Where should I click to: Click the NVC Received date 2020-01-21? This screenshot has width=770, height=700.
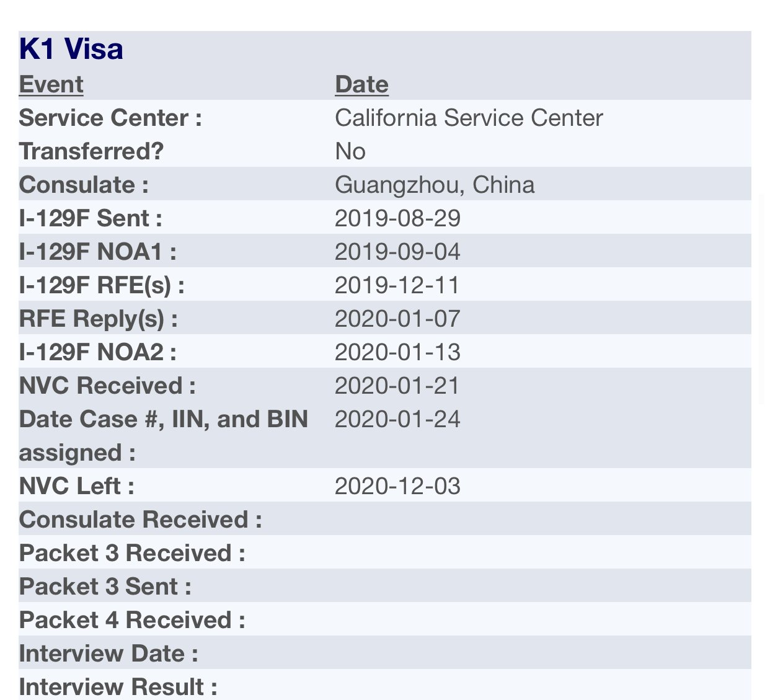click(x=397, y=386)
